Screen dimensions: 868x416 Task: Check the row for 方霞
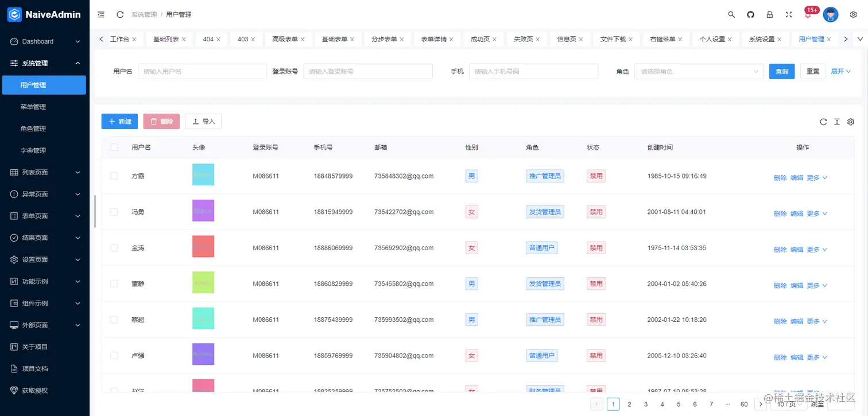pos(114,176)
